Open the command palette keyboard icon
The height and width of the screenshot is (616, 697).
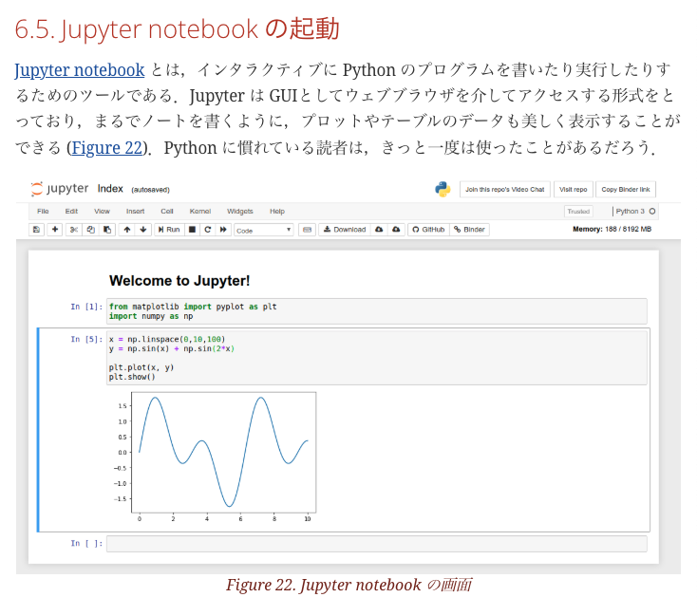tap(307, 230)
